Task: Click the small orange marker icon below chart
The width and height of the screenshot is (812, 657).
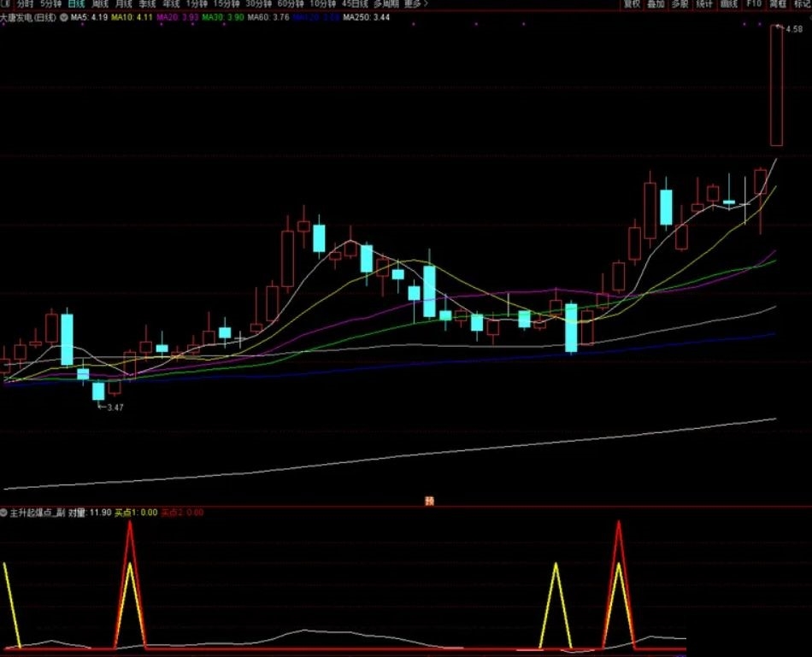Action: [429, 501]
